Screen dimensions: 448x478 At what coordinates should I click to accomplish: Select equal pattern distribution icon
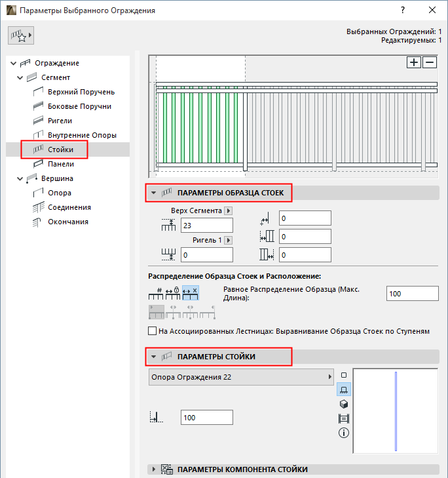(x=191, y=293)
